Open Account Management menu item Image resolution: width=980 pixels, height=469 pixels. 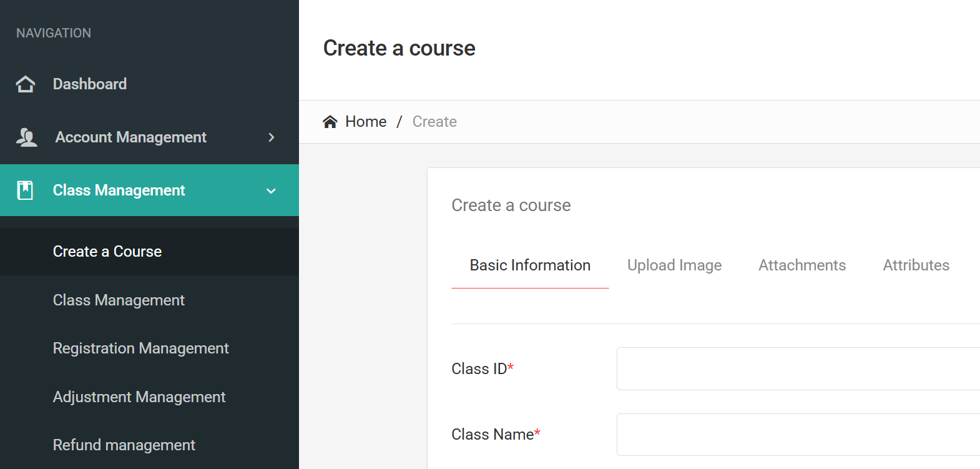click(130, 137)
